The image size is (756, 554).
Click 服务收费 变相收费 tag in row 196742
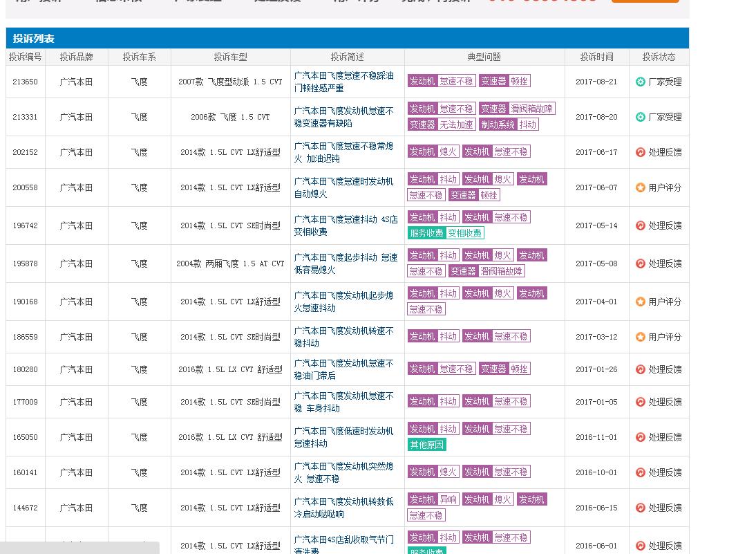point(446,233)
